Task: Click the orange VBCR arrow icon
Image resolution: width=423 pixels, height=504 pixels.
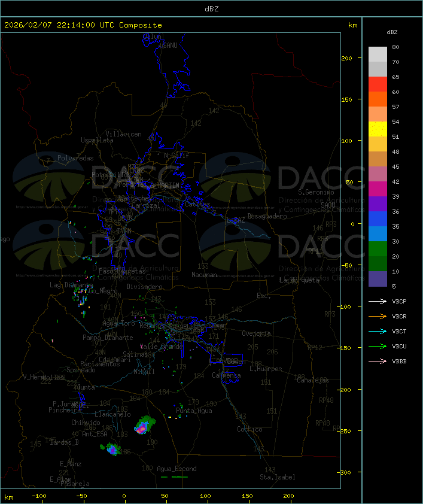Action: pyautogui.click(x=378, y=316)
